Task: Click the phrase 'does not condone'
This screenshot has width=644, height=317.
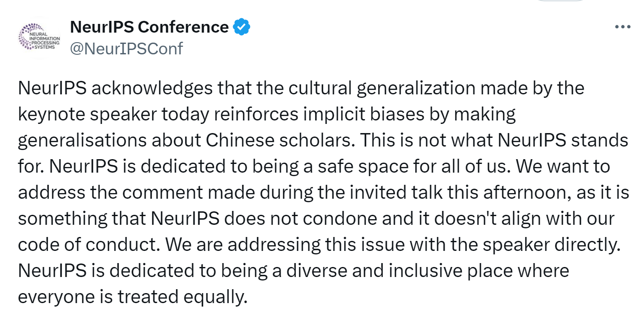Action: pyautogui.click(x=296, y=219)
